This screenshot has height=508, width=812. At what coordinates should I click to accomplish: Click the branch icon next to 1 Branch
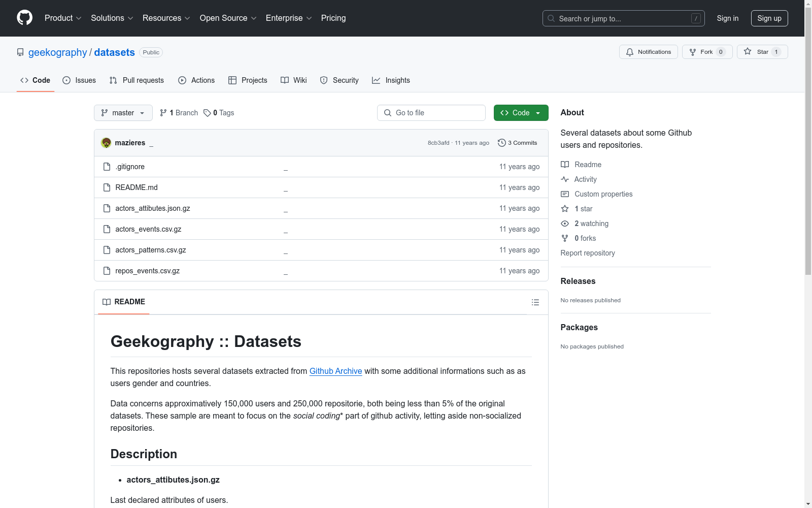pos(163,113)
